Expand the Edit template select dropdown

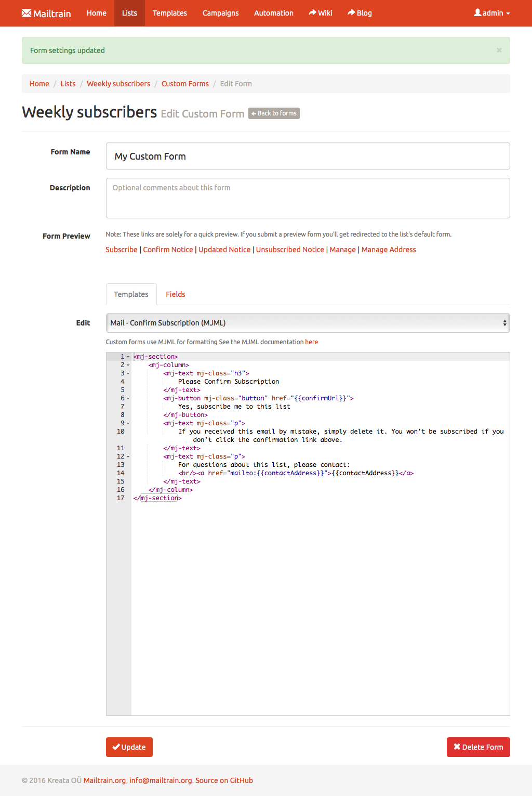(308, 323)
